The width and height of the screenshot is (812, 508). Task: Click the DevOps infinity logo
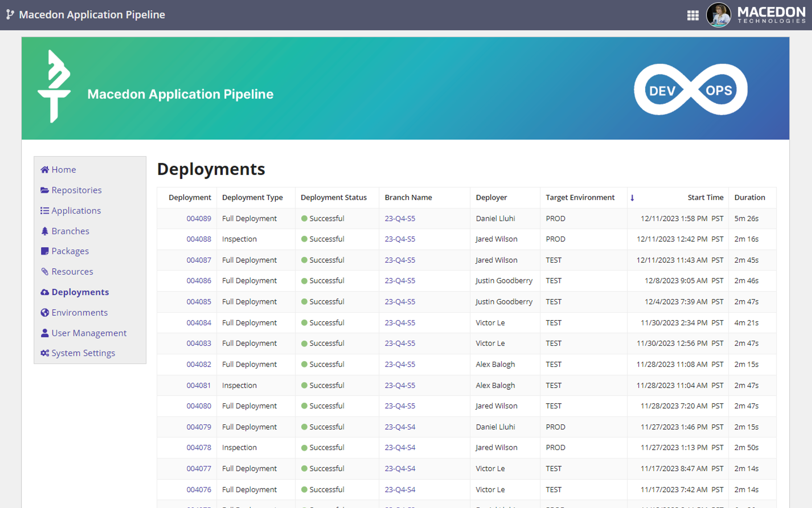coord(690,90)
